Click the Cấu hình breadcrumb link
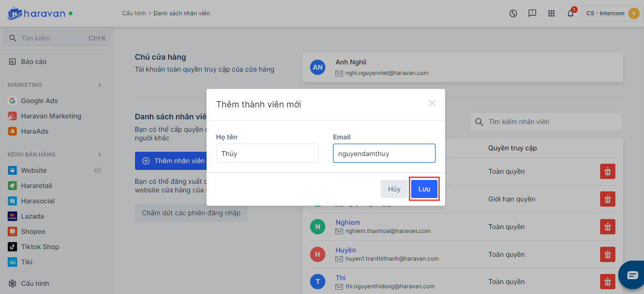This screenshot has width=644, height=294. pos(134,13)
